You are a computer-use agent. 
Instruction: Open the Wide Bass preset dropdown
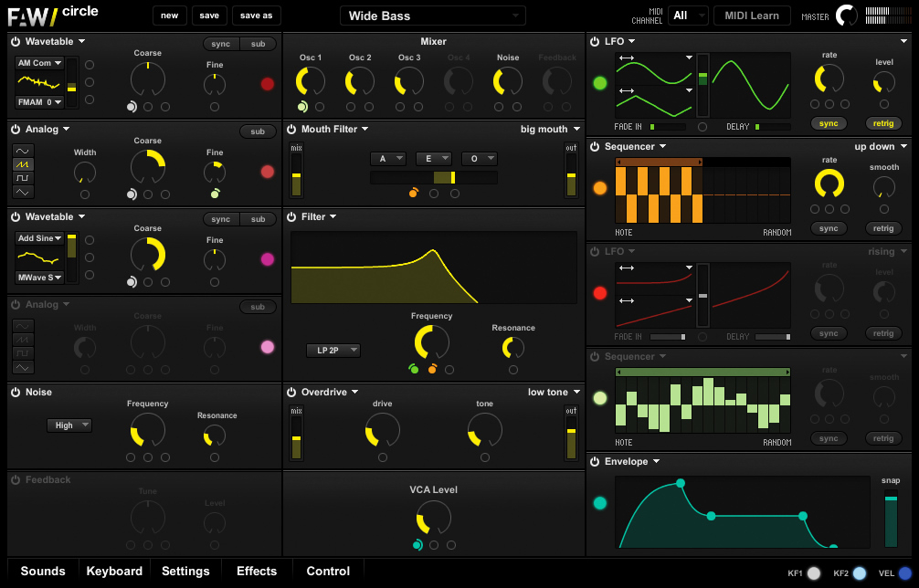coord(433,16)
